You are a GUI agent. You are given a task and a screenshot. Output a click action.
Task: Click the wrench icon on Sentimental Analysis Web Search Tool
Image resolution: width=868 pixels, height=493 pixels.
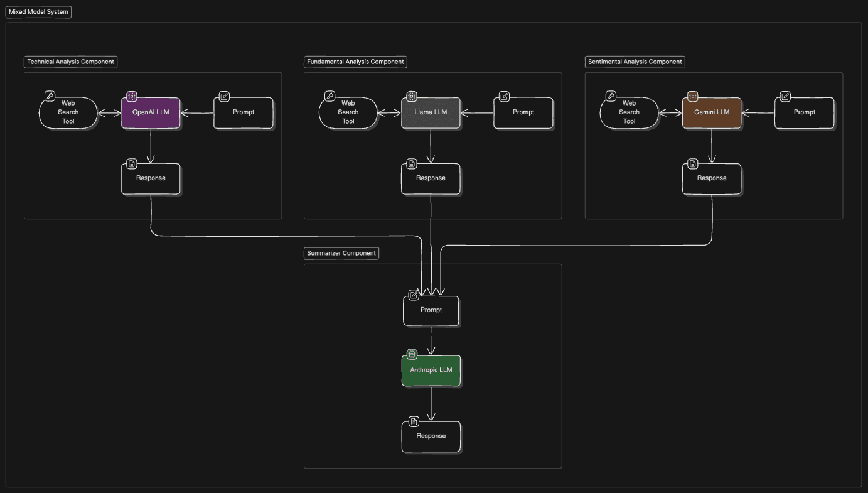click(611, 96)
